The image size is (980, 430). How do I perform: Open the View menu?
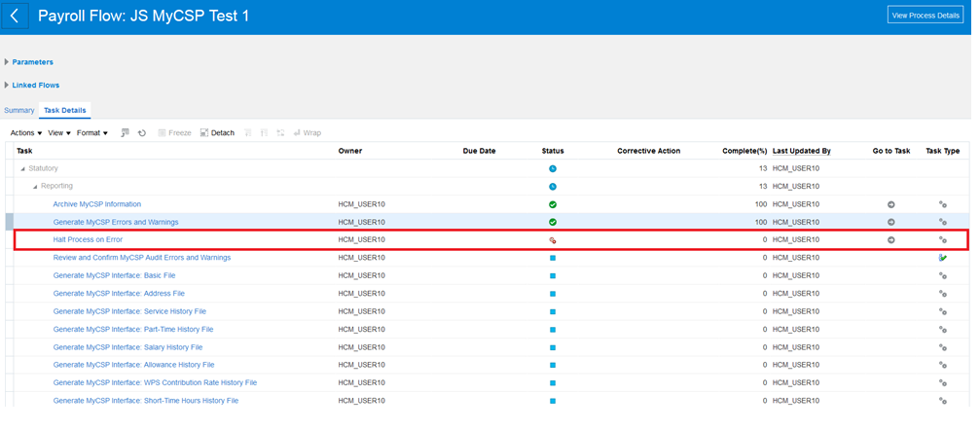pyautogui.click(x=58, y=133)
